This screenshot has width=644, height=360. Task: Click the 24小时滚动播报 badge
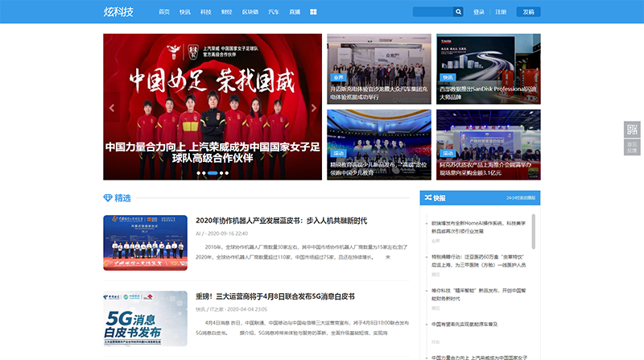[x=521, y=197]
